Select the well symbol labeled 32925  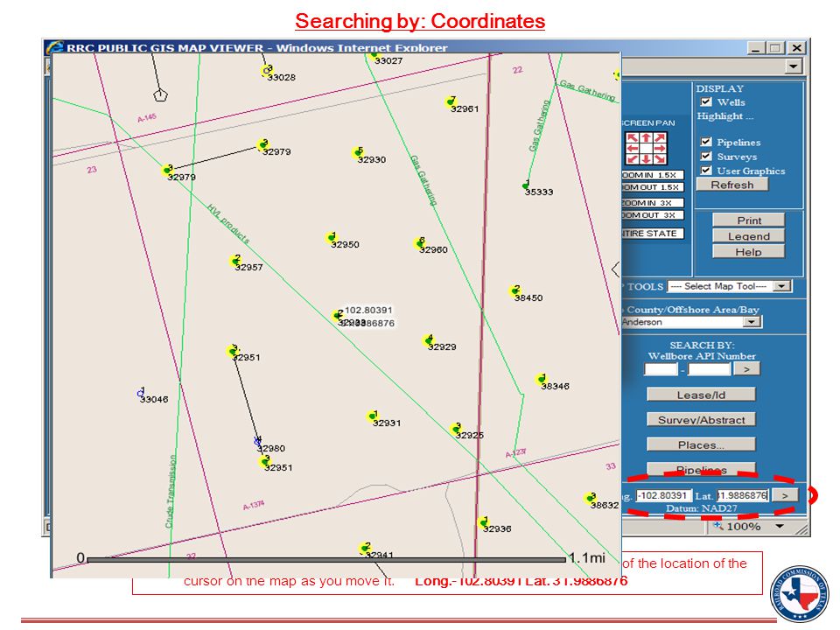(456, 428)
